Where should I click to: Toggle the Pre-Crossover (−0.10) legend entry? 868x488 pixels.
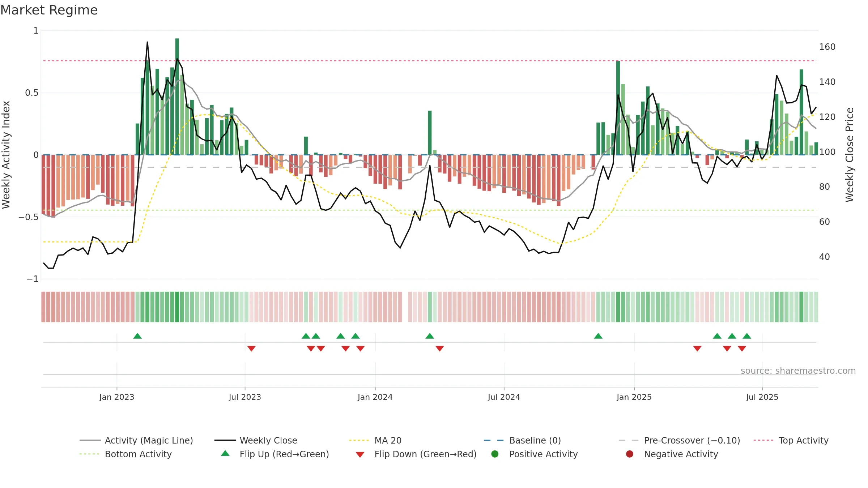679,440
